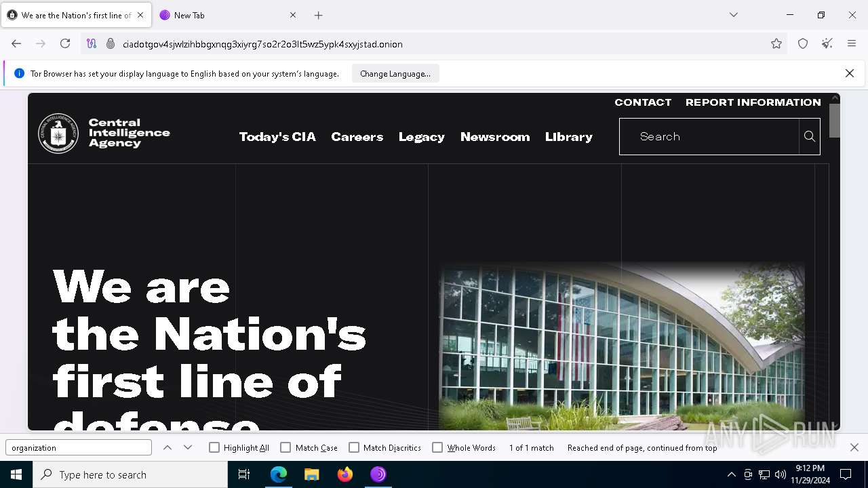The width and height of the screenshot is (868, 488).
Task: Open Firefox from the taskbar
Action: coord(345,474)
